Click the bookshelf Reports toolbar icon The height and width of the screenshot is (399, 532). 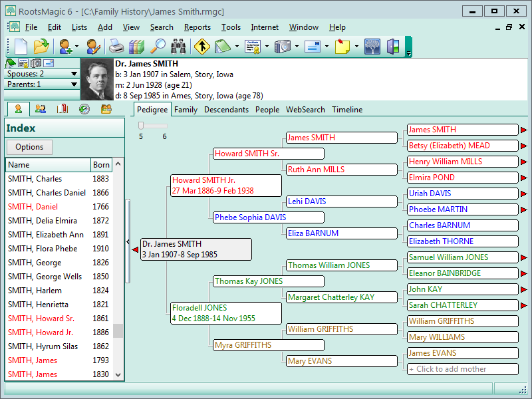(136, 47)
